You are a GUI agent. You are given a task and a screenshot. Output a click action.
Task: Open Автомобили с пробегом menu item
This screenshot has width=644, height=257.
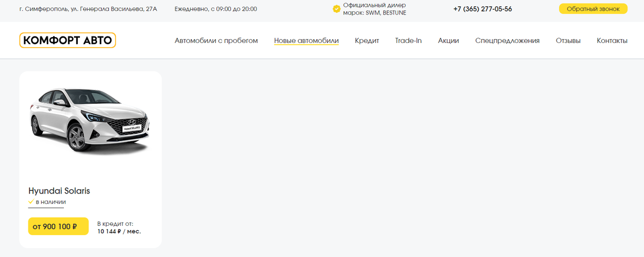(216, 40)
